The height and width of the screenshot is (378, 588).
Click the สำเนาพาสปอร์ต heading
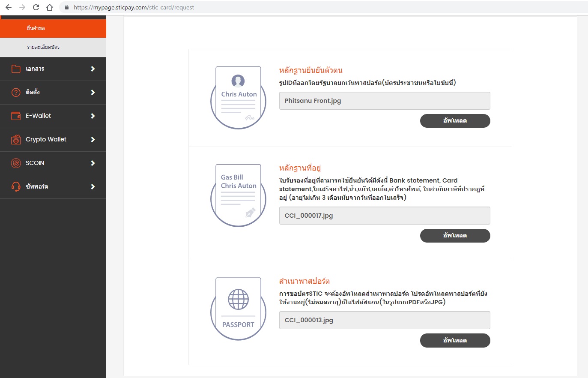click(304, 281)
